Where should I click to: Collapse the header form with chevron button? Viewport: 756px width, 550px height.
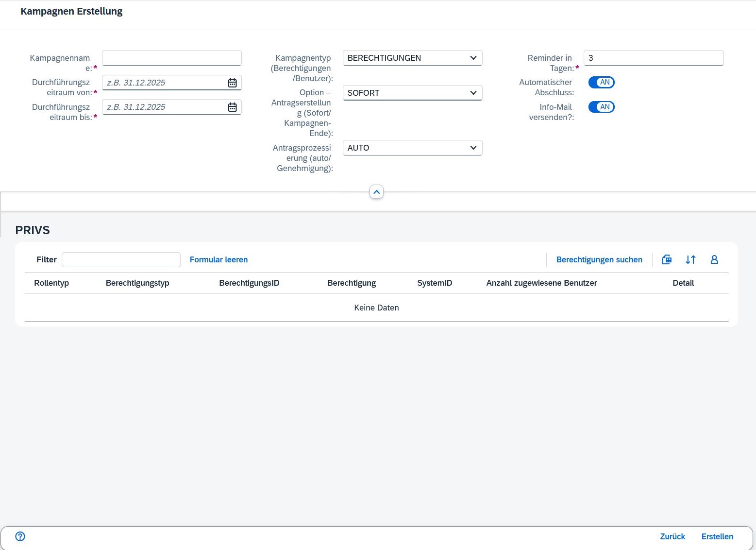coord(376,192)
